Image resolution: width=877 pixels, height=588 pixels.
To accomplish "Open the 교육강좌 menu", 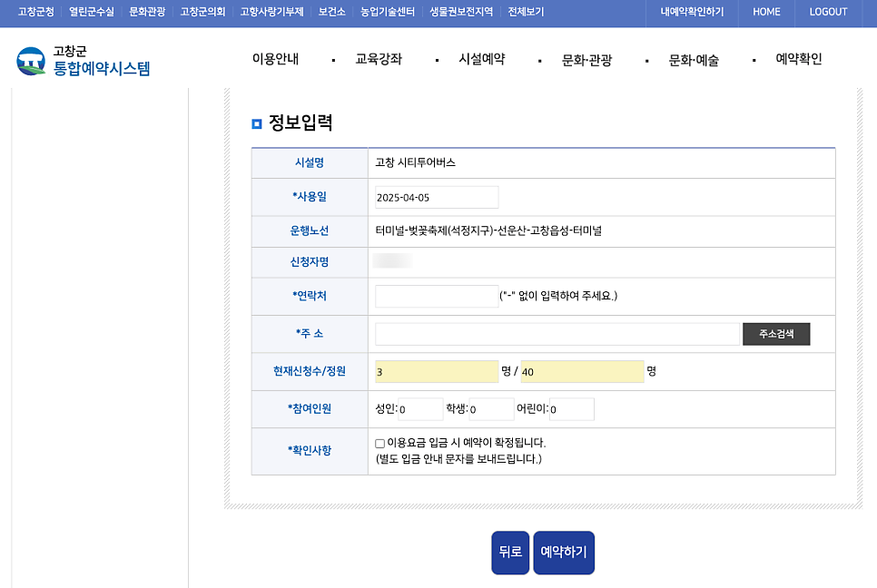I will 379,59.
